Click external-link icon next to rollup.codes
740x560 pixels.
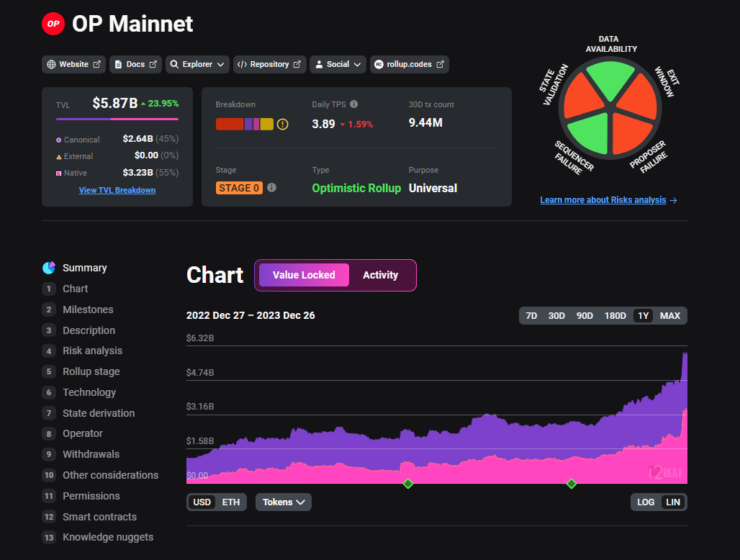pos(440,64)
